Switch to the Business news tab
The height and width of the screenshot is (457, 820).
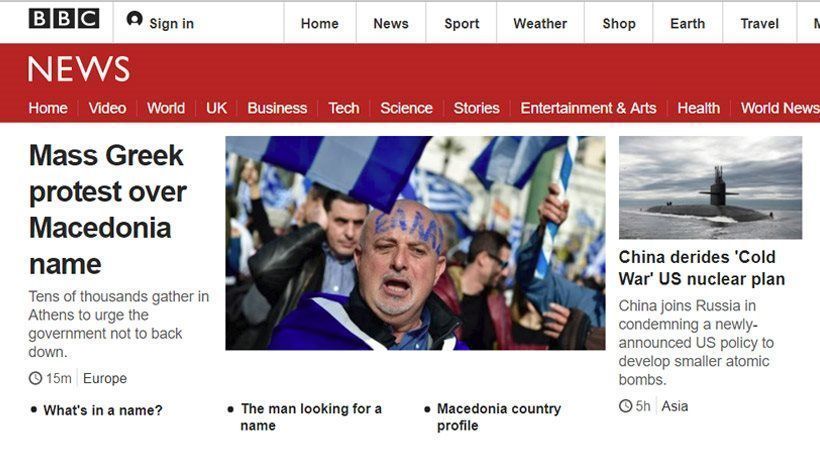coord(277,108)
